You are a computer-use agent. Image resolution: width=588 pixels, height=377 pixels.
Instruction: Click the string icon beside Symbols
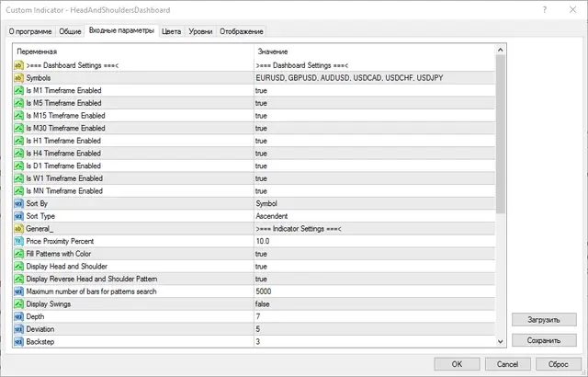pyautogui.click(x=18, y=78)
